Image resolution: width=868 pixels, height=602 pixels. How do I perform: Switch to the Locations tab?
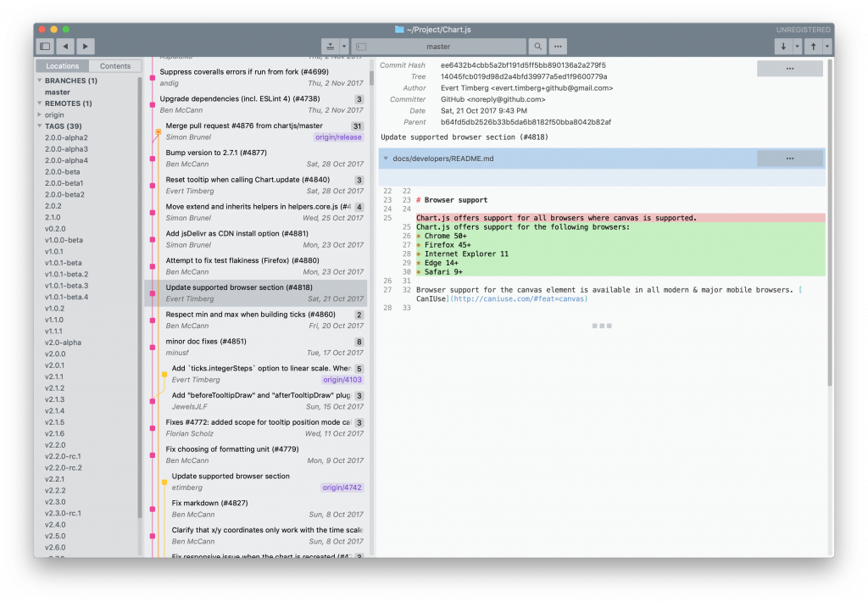pos(62,66)
